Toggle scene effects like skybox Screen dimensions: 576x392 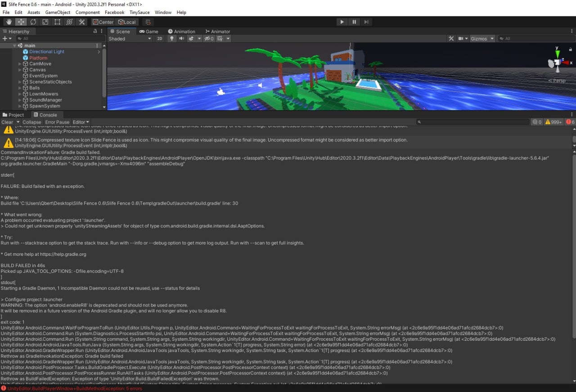(191, 39)
